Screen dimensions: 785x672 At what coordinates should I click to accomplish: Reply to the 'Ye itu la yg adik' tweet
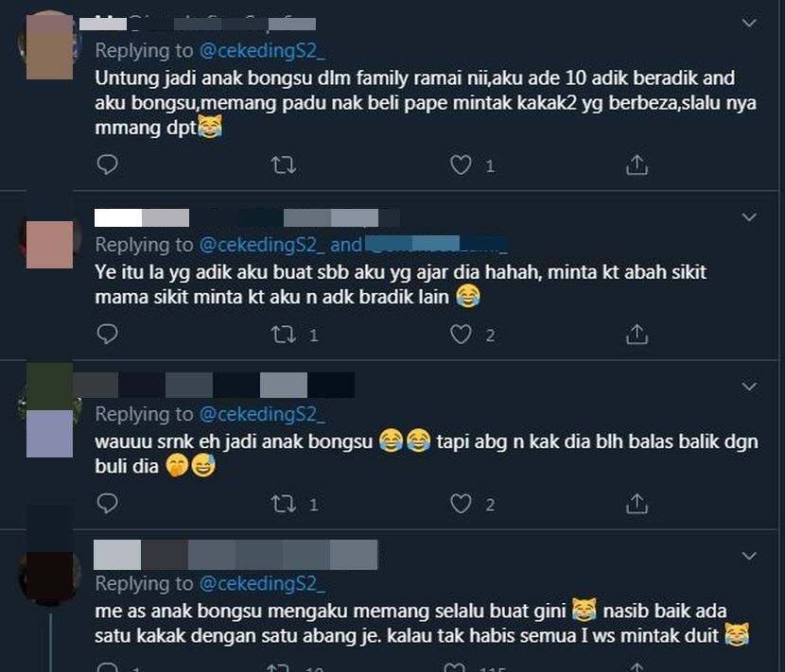107,334
